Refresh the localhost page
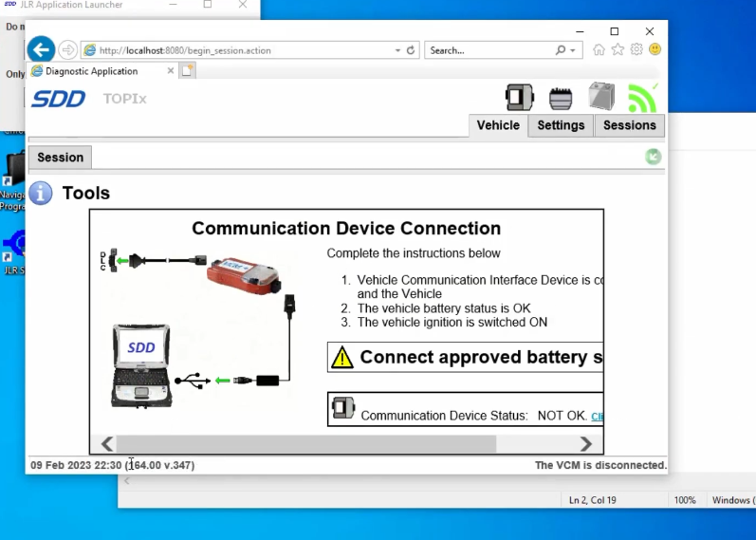The width and height of the screenshot is (756, 540). point(411,50)
